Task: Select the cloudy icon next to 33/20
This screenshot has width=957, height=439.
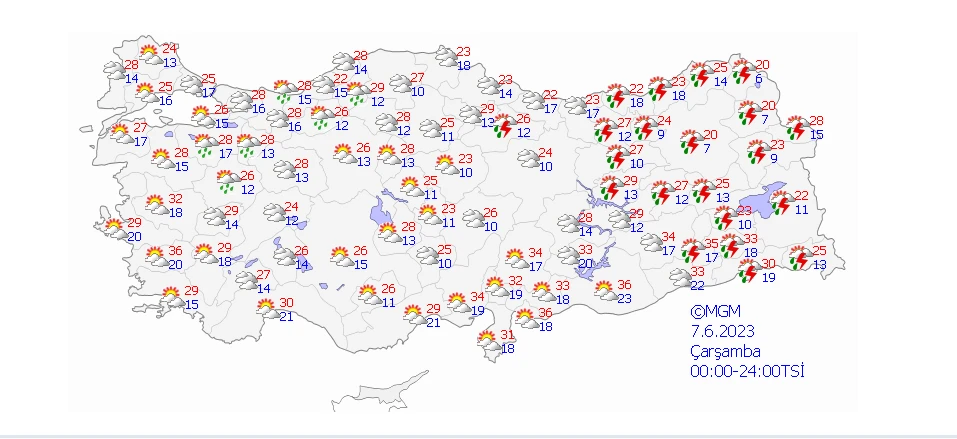Action: point(568,256)
